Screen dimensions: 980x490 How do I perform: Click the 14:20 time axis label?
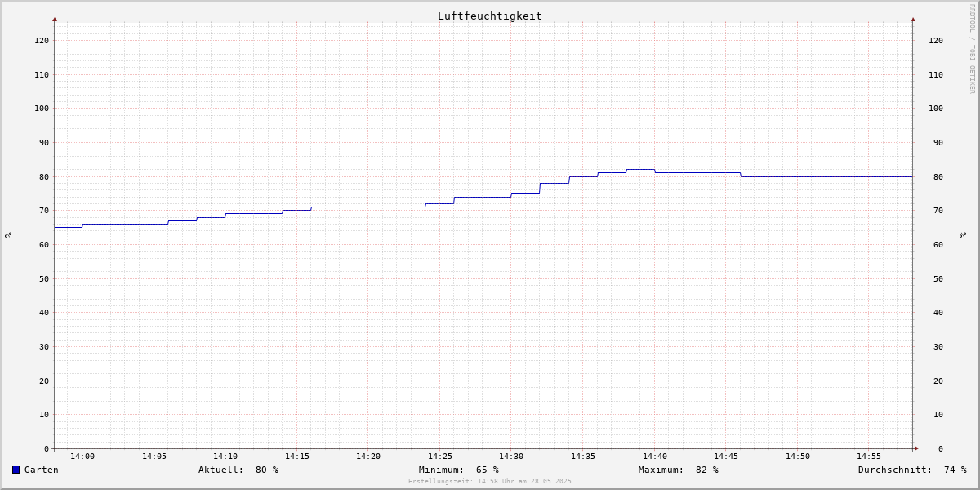tap(368, 457)
